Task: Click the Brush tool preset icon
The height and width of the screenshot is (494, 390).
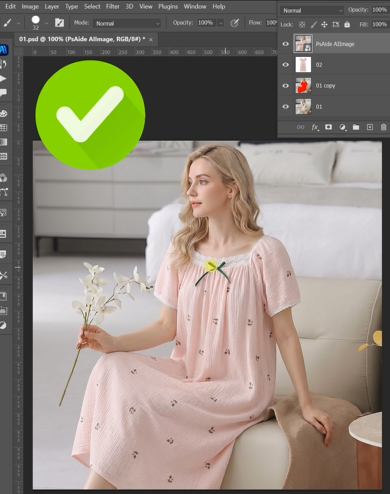Action: pos(7,23)
